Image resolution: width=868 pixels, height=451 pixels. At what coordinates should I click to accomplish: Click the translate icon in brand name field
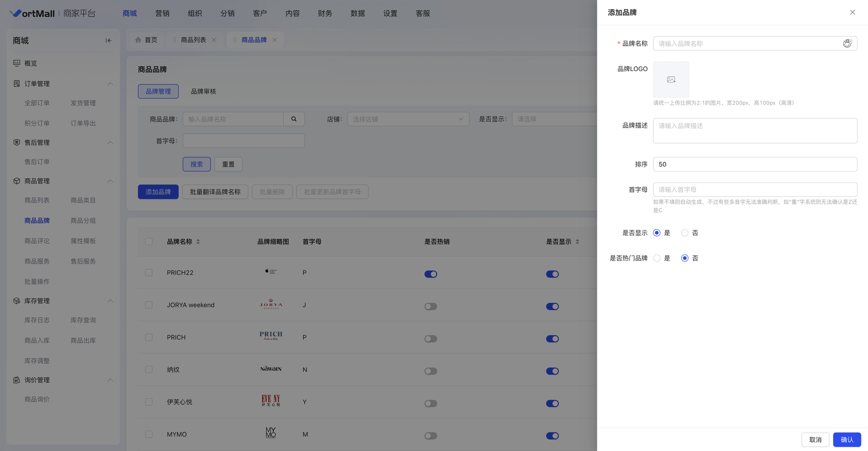pos(847,43)
